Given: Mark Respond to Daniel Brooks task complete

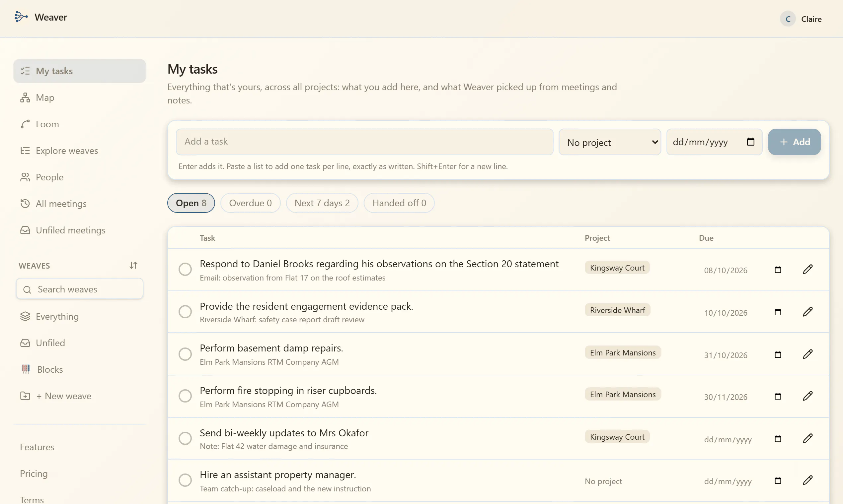Looking at the screenshot, I should tap(185, 269).
